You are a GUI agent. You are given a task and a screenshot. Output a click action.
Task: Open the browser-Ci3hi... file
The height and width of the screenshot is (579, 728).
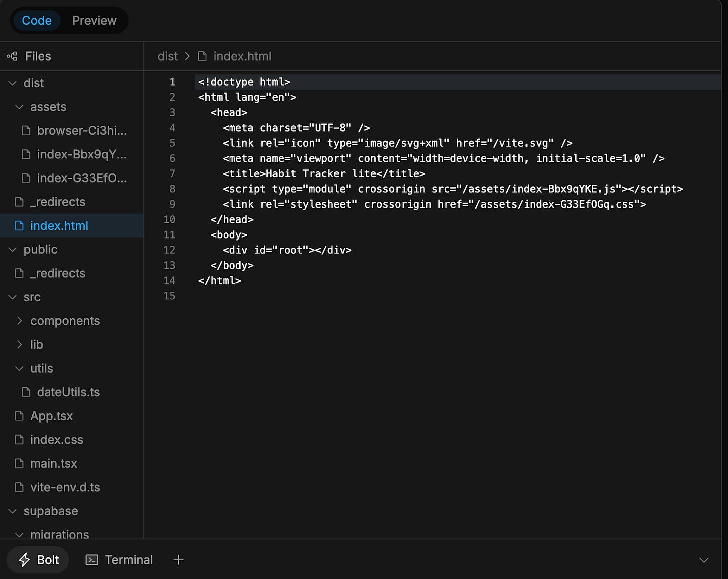(82, 130)
